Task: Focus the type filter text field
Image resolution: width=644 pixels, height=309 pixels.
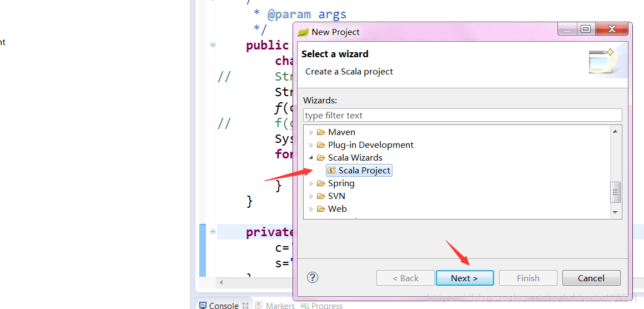Action: pos(463,116)
